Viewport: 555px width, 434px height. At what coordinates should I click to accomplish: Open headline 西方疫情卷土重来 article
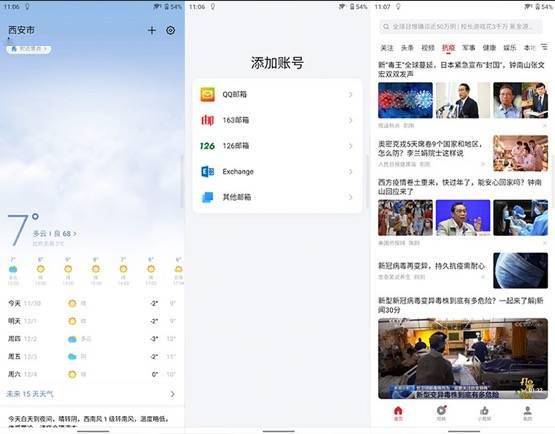click(x=460, y=187)
